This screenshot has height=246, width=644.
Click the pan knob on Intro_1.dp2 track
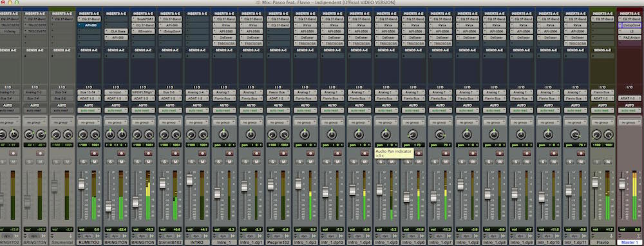(466, 135)
